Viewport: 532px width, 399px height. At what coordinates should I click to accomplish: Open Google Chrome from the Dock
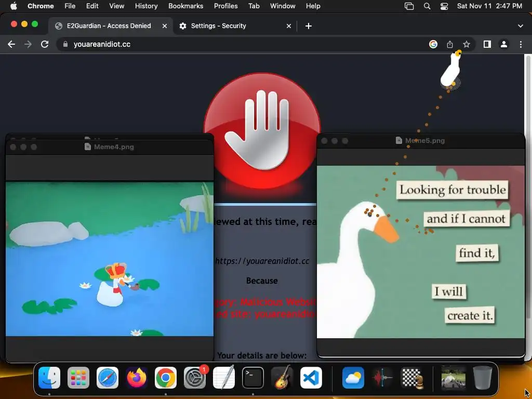[x=166, y=378]
